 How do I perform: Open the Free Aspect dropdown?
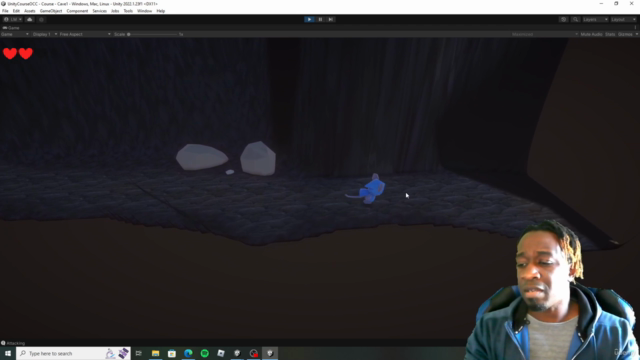(85, 34)
